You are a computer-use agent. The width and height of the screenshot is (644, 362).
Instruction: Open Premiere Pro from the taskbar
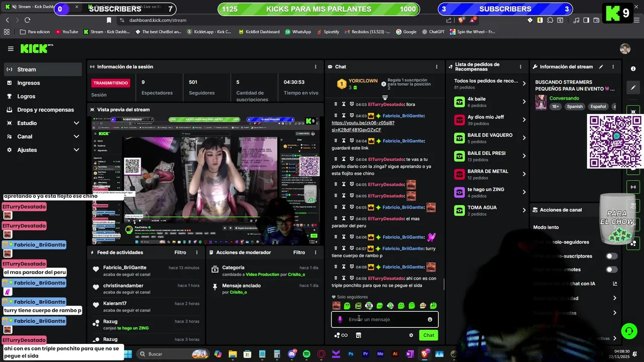(365, 354)
